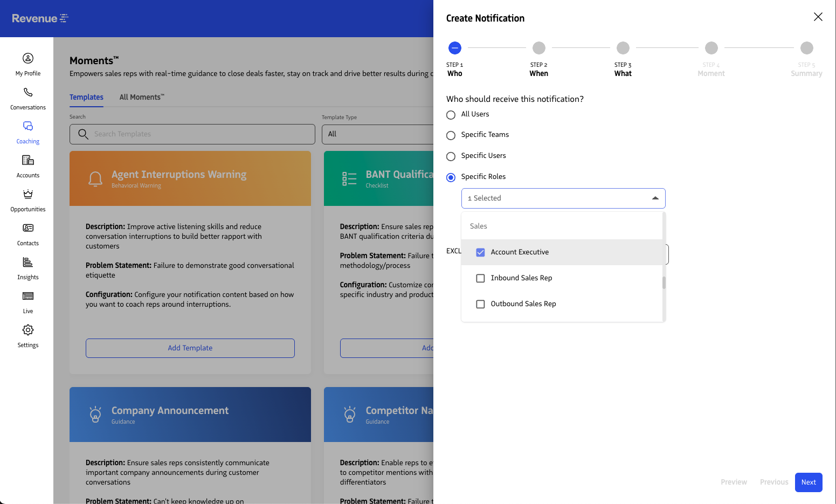Add the Agent Interruptions Warning template
This screenshot has width=836, height=504.
click(x=190, y=348)
